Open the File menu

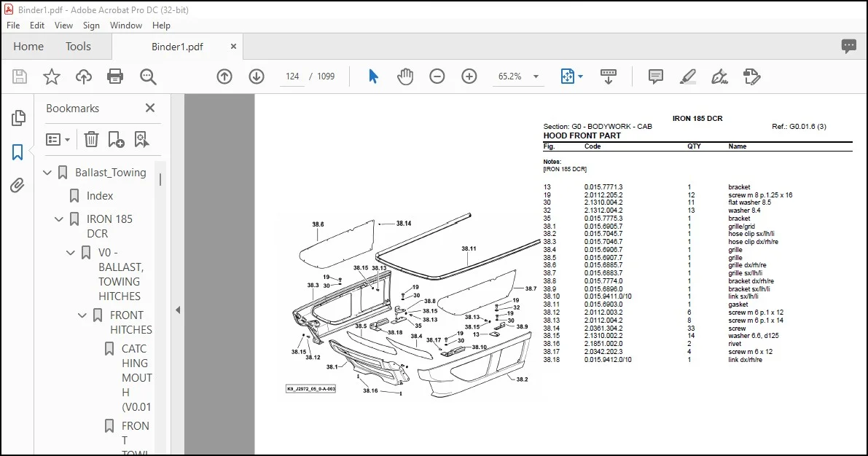[12, 25]
